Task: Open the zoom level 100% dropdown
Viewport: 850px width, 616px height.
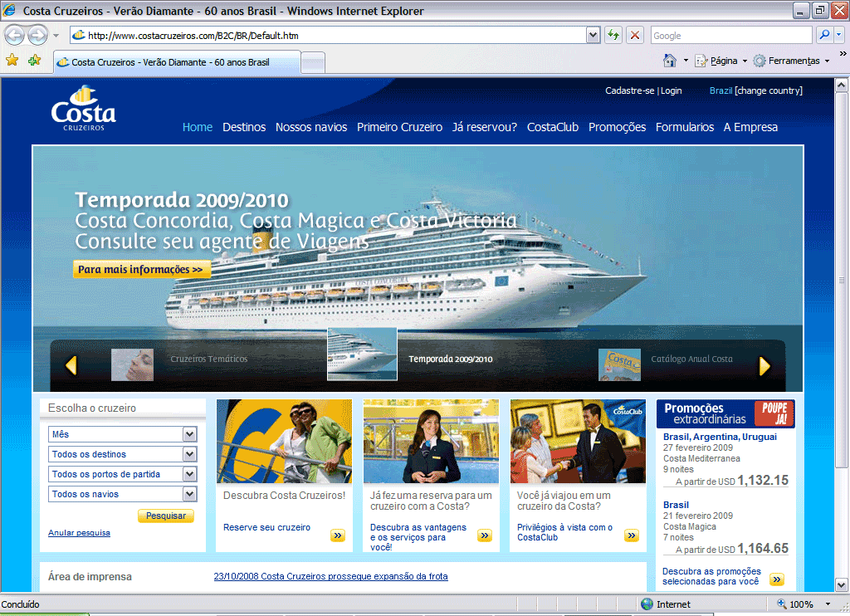Action: 828,604
